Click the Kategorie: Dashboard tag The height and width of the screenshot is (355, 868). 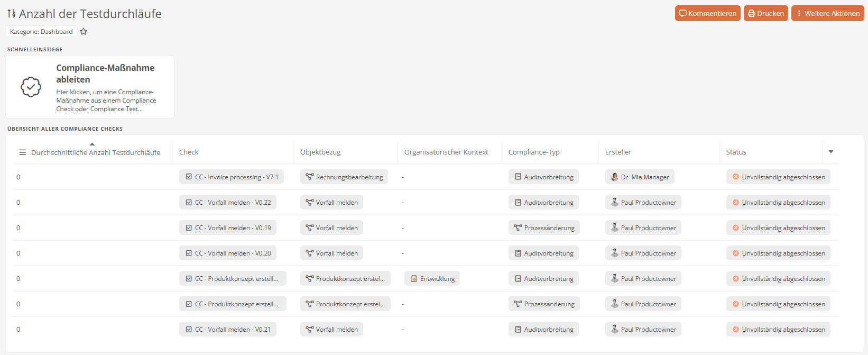(41, 32)
